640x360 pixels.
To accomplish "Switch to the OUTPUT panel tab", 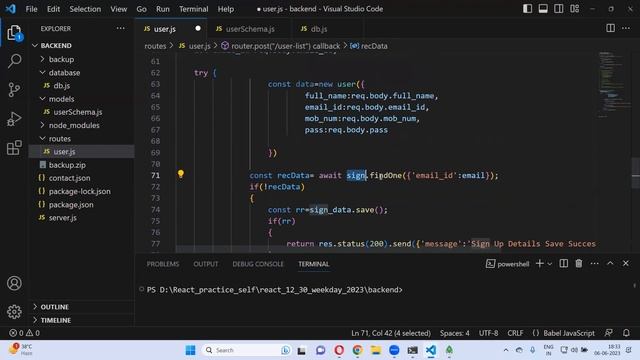I will click(206, 264).
